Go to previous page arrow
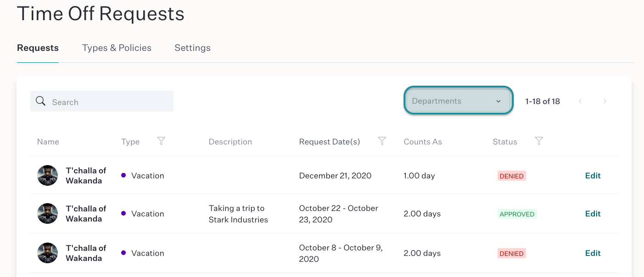This screenshot has height=277, width=644. point(580,101)
